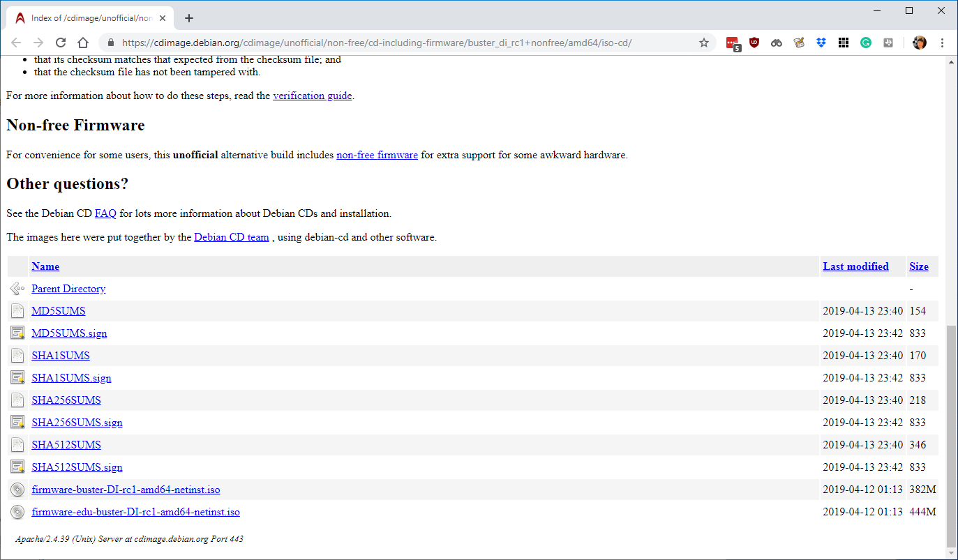The height and width of the screenshot is (560, 958).
Task: Click the 382M size cell
Action: click(x=922, y=490)
